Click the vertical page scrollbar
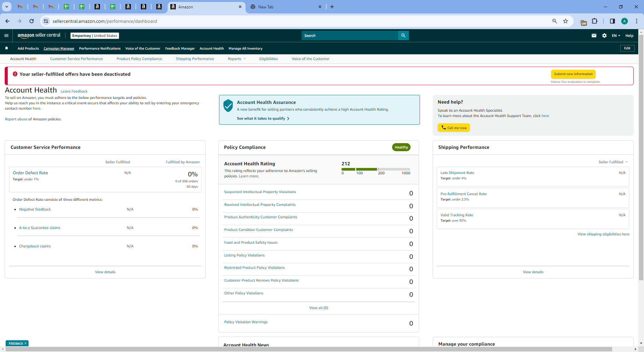The width and height of the screenshot is (644, 352). pos(641,158)
